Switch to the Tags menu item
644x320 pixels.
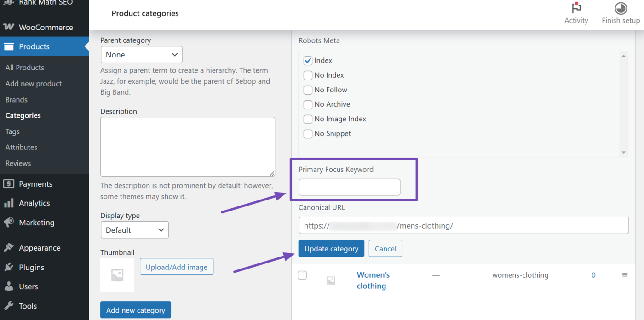[x=11, y=131]
